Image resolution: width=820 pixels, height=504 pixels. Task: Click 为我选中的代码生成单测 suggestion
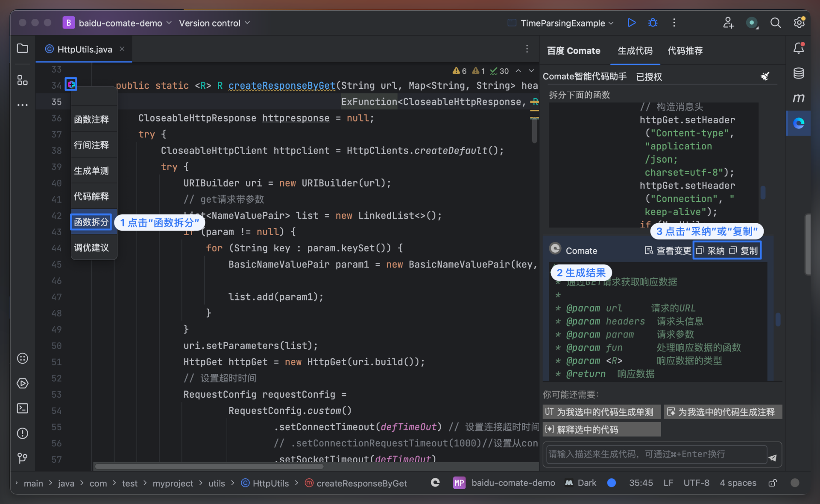click(x=601, y=412)
